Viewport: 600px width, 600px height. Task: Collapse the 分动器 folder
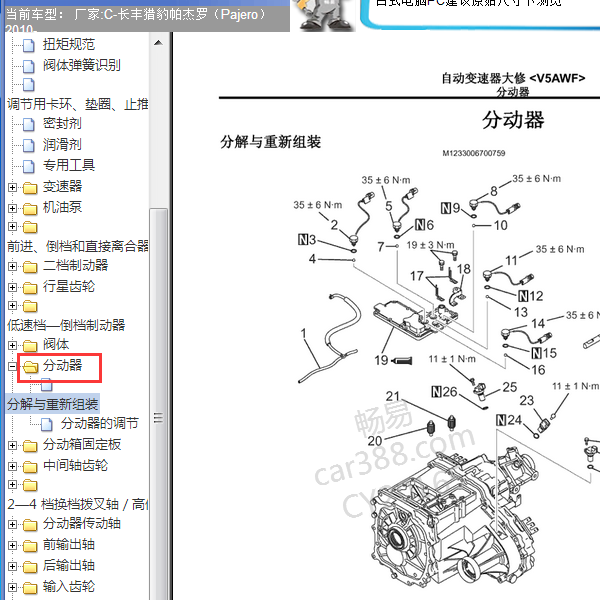coord(12,366)
